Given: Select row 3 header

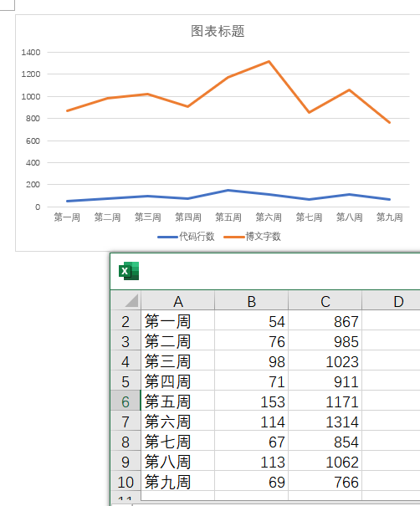Looking at the screenshot, I should tap(125, 340).
